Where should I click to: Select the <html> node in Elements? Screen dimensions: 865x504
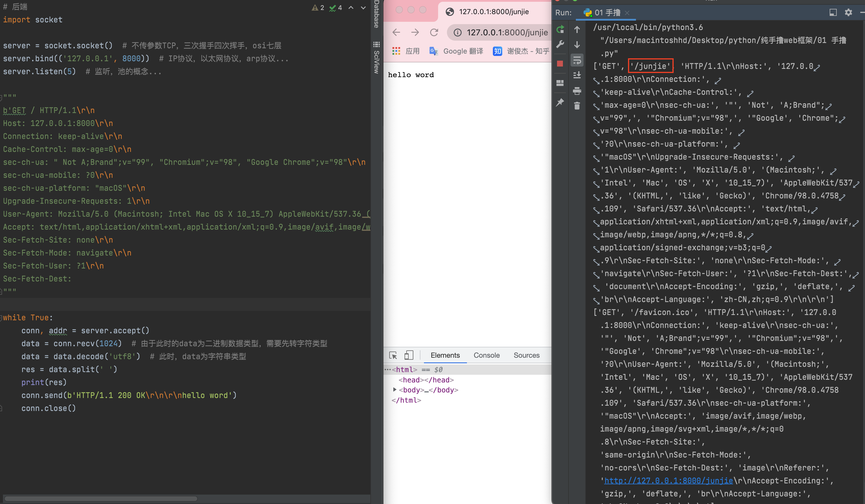[404, 369]
